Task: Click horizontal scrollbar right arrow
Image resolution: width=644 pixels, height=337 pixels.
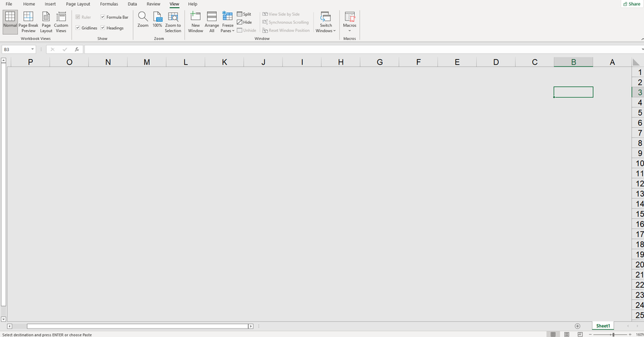Action: click(x=250, y=326)
